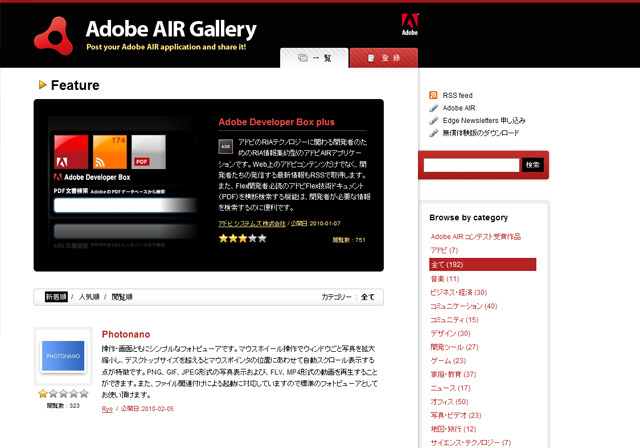
Task: Click the speech bubble icon on 一覧 tab
Action: coord(303,58)
